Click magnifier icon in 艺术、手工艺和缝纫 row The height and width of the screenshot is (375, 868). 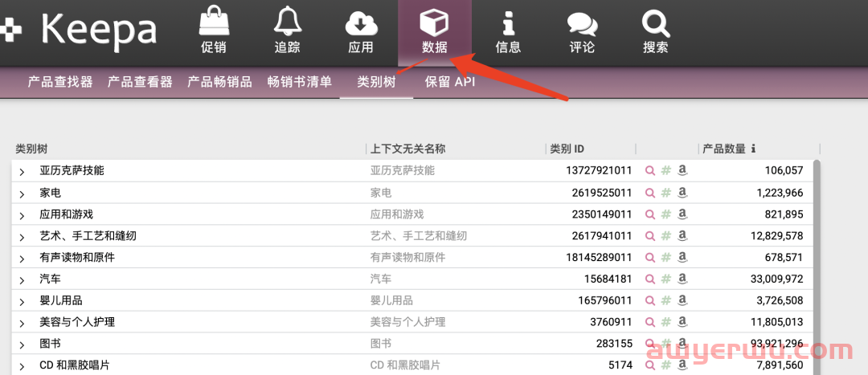[x=650, y=235]
